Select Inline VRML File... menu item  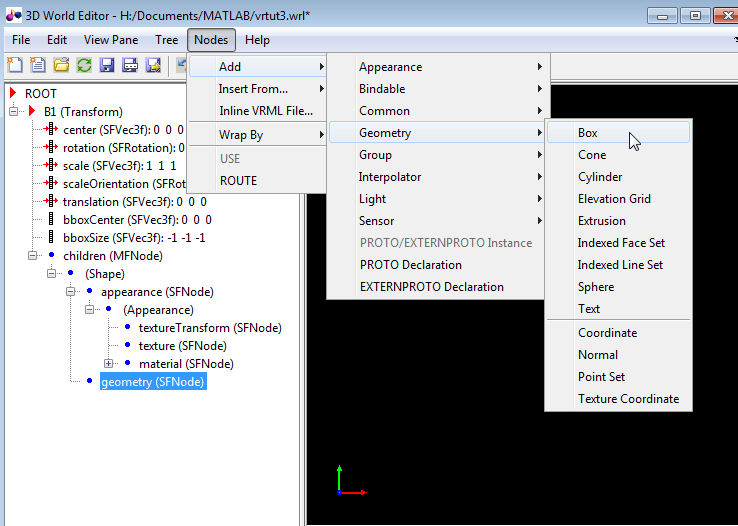tap(257, 111)
